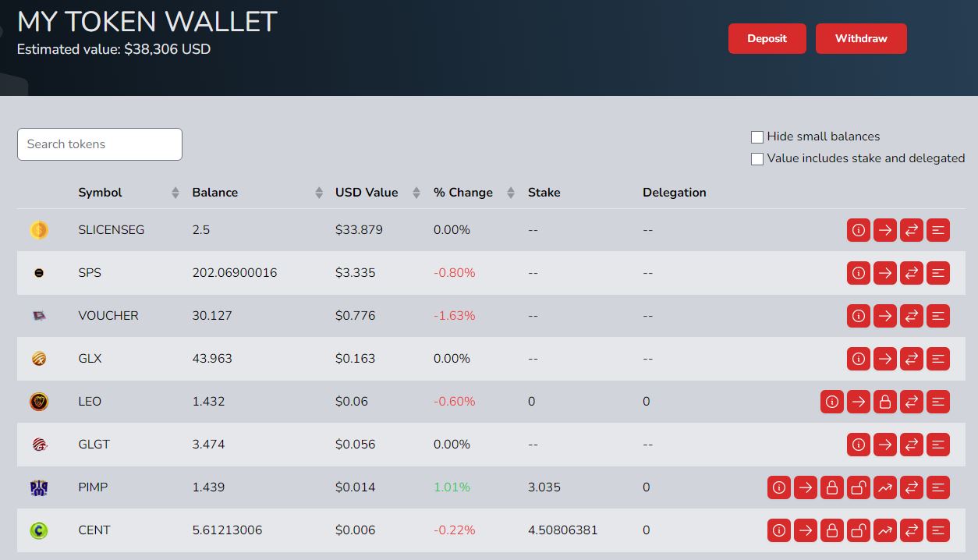Open history lines icon for VOUCHER
This screenshot has width=978, height=560.
937,316
